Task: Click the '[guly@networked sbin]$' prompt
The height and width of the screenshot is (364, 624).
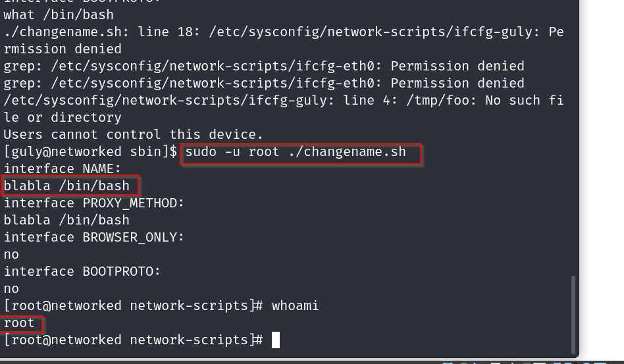Action: [x=90, y=152]
